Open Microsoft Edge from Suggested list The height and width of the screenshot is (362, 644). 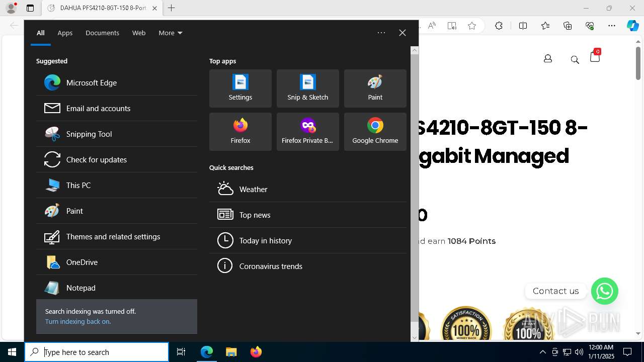click(117, 82)
